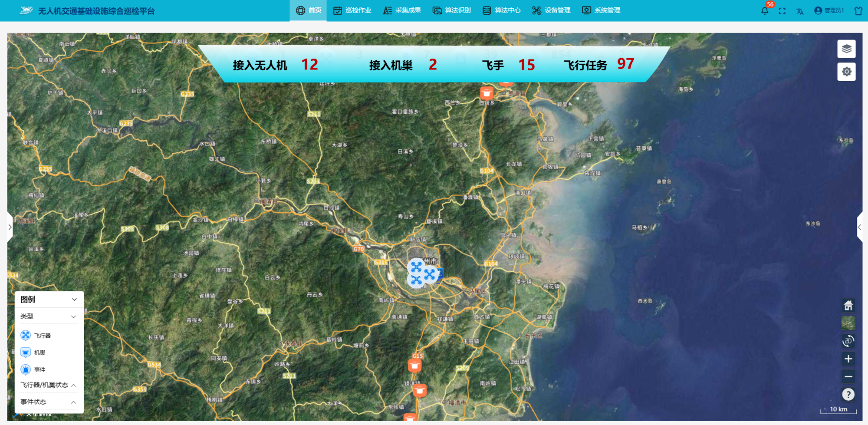Collapse the 类型 legend section
The height and width of the screenshot is (425, 868).
point(73,316)
